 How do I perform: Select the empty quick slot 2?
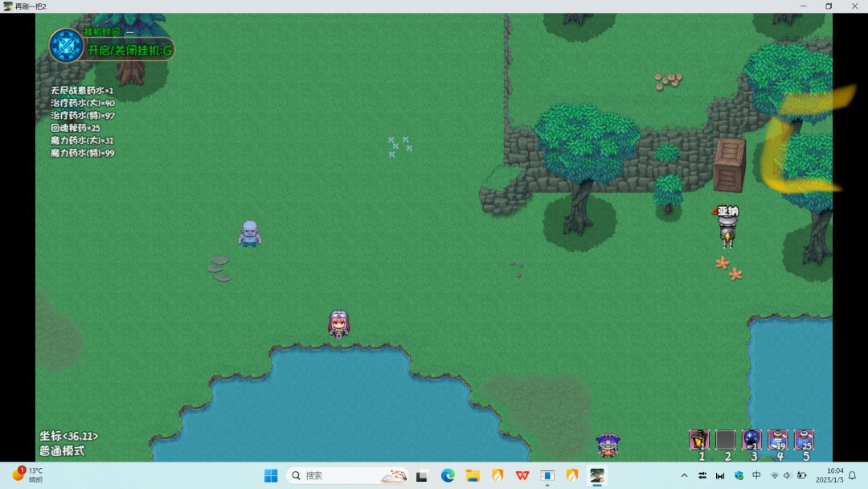click(x=725, y=440)
